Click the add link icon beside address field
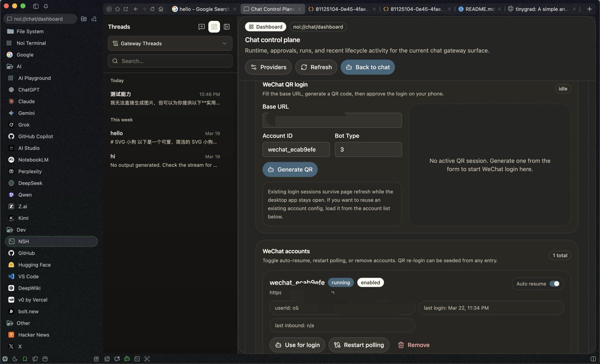600x364 pixels. tap(93, 18)
